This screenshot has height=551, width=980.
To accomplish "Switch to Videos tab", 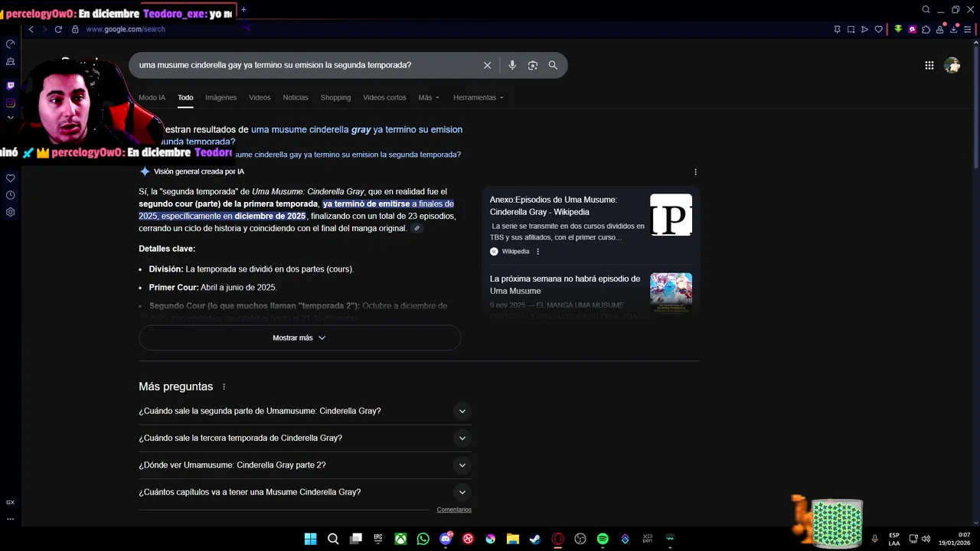I will pos(260,97).
